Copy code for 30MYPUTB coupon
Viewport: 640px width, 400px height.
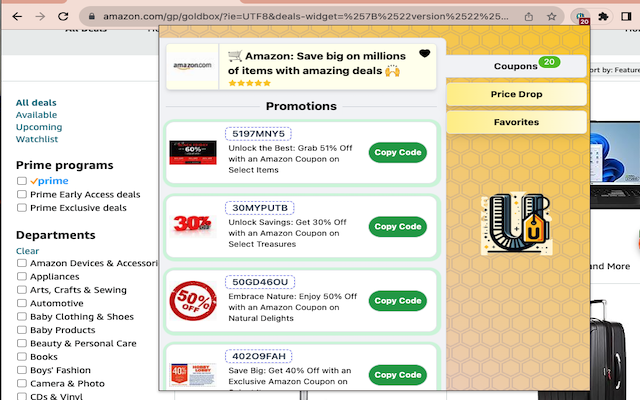(x=398, y=227)
